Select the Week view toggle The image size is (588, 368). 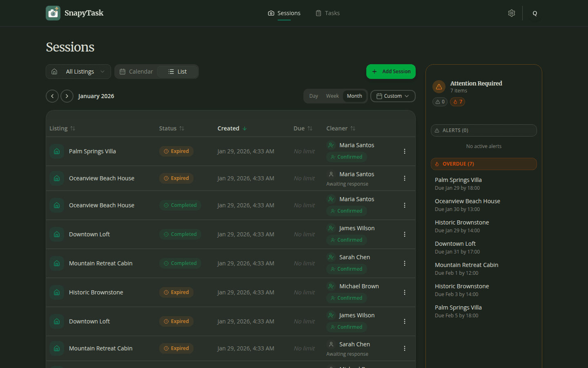point(332,96)
